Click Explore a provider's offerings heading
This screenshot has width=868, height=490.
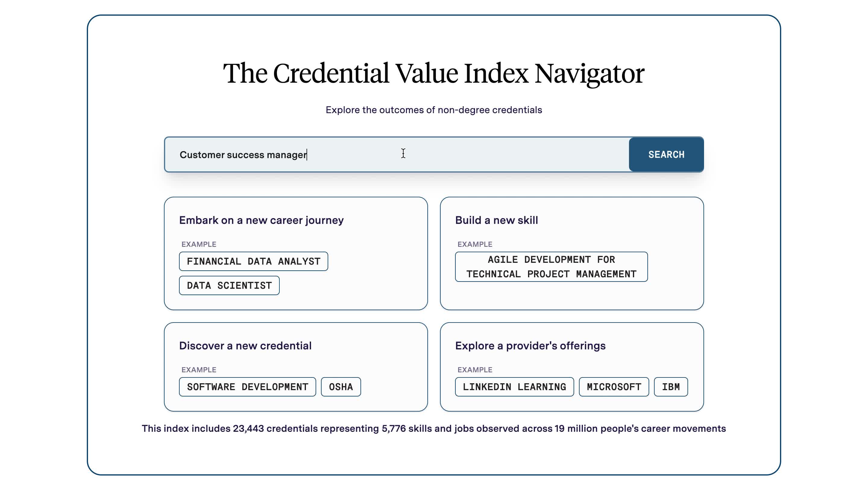(x=530, y=346)
